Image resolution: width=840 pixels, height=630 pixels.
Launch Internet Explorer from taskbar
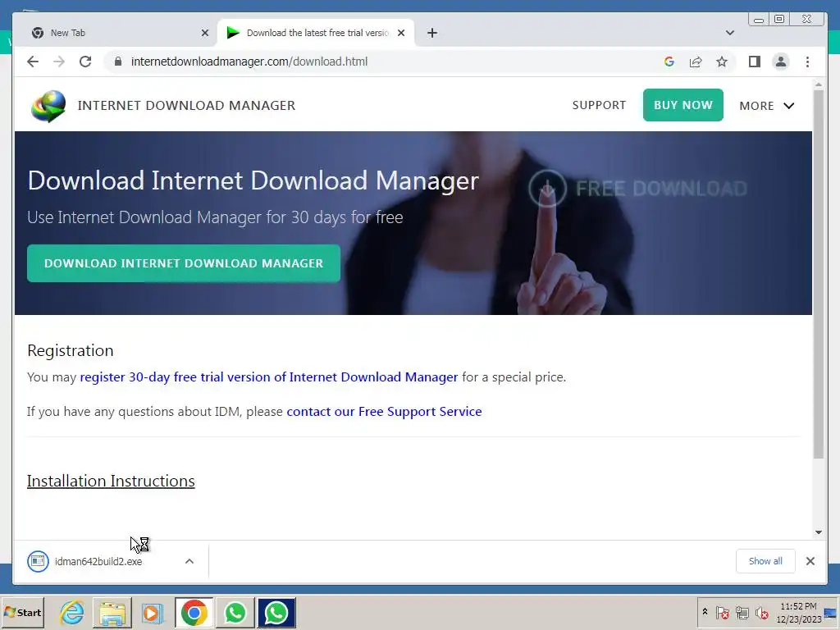[72, 612]
